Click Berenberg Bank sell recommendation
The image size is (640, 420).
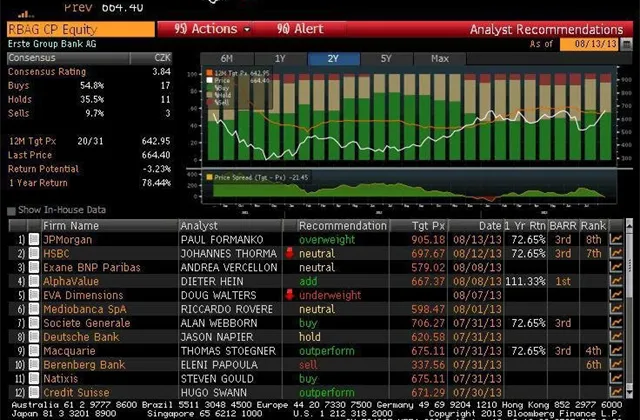click(x=308, y=364)
